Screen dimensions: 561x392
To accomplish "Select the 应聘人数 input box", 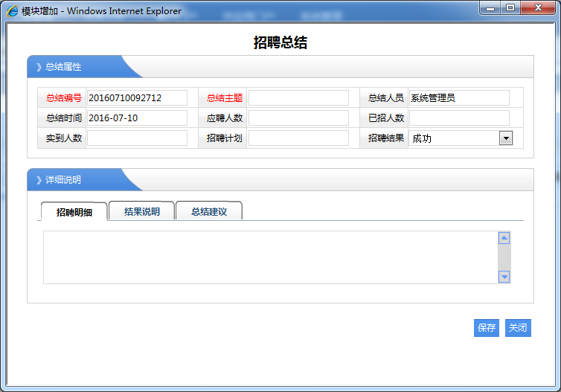I will [x=298, y=118].
